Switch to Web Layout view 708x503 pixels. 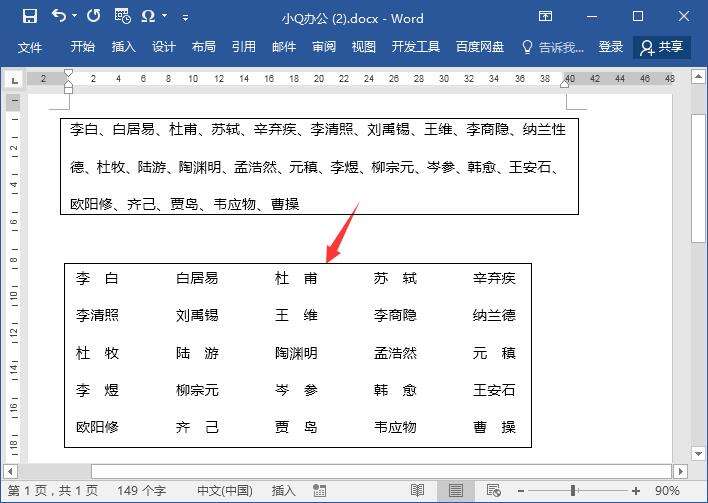coord(494,490)
